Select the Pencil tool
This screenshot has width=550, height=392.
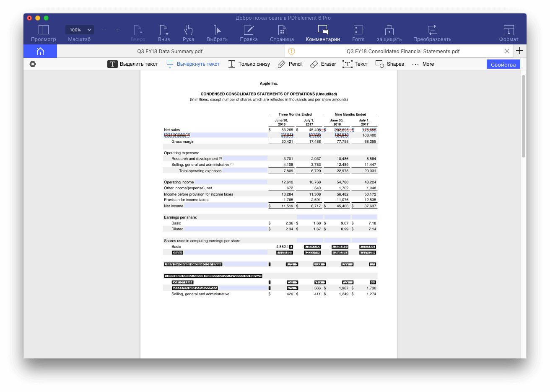[x=290, y=64]
